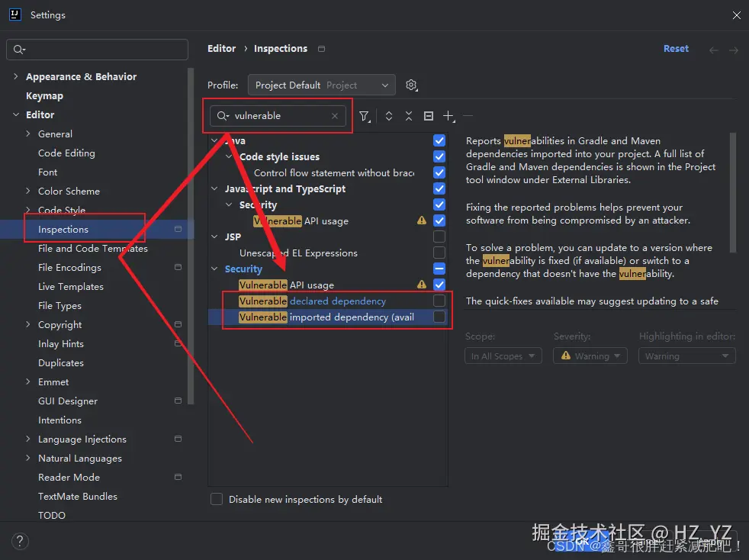Viewport: 749px width, 560px height.
Task: Click warning icon on Security Vulnerable API usage
Action: click(422, 285)
